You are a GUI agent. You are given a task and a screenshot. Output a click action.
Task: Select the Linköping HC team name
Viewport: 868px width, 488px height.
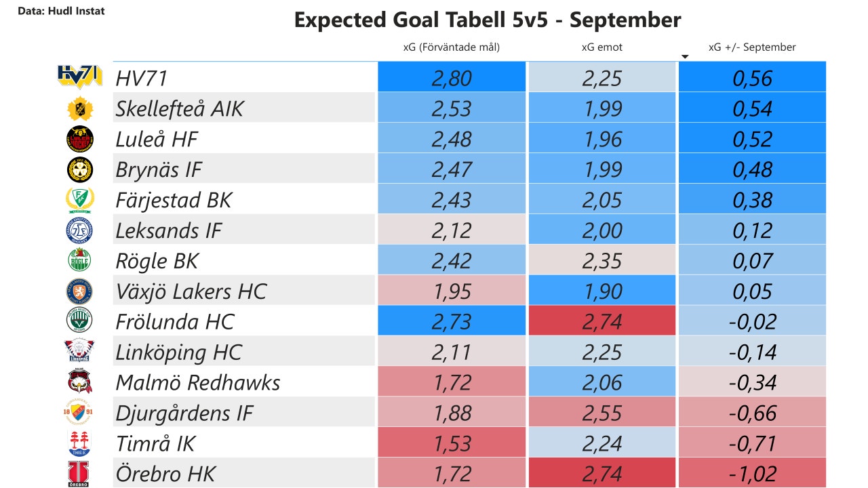pos(178,352)
